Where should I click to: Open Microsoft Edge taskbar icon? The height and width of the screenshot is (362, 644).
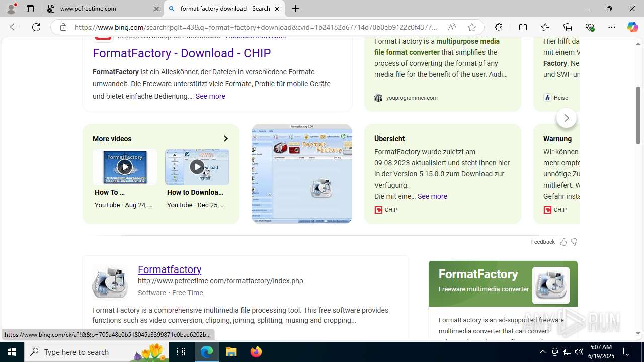207,352
